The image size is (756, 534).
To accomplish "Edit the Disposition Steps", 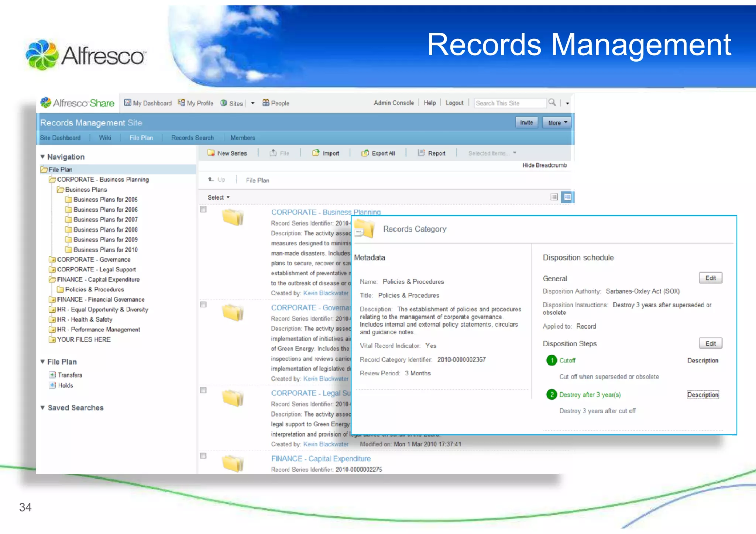I will pyautogui.click(x=711, y=344).
